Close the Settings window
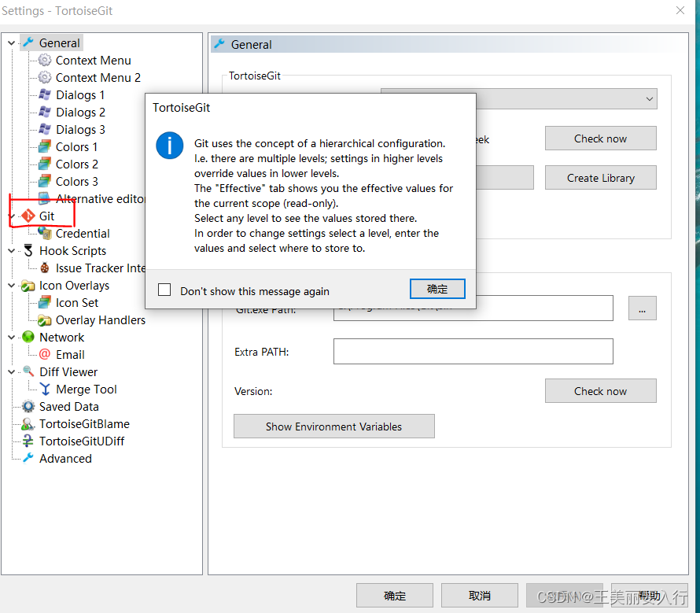700x613 pixels. tap(680, 10)
